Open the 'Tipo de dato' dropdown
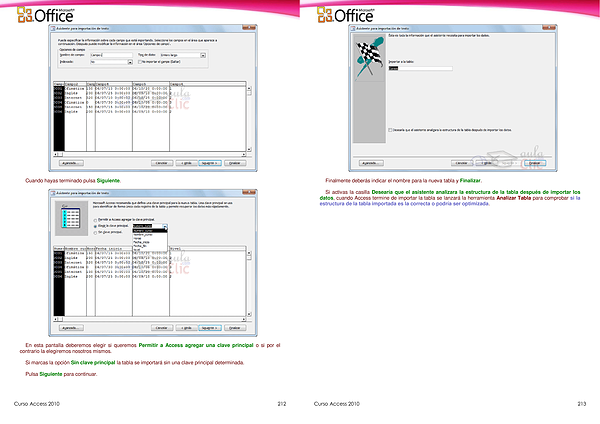This screenshot has width=600, height=424. [x=203, y=54]
